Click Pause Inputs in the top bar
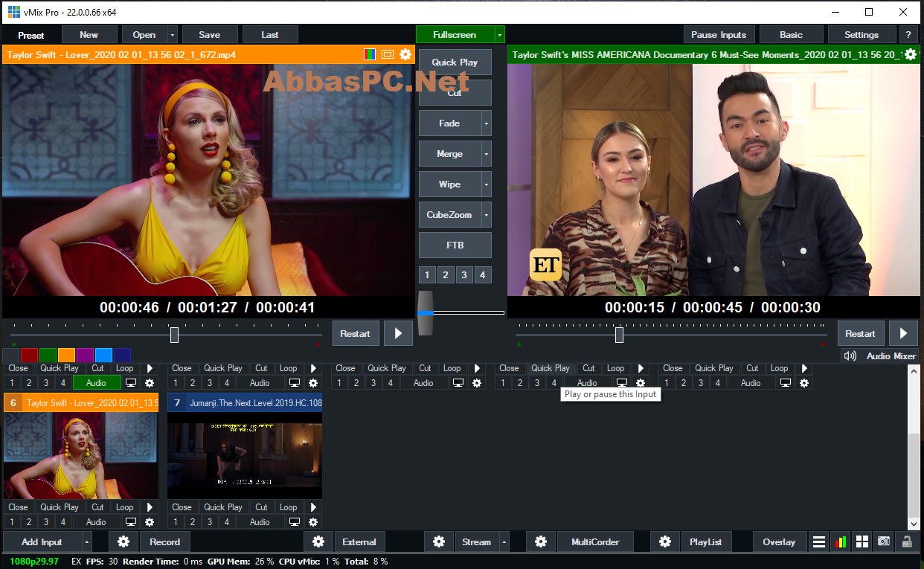This screenshot has height=569, width=924. click(719, 34)
